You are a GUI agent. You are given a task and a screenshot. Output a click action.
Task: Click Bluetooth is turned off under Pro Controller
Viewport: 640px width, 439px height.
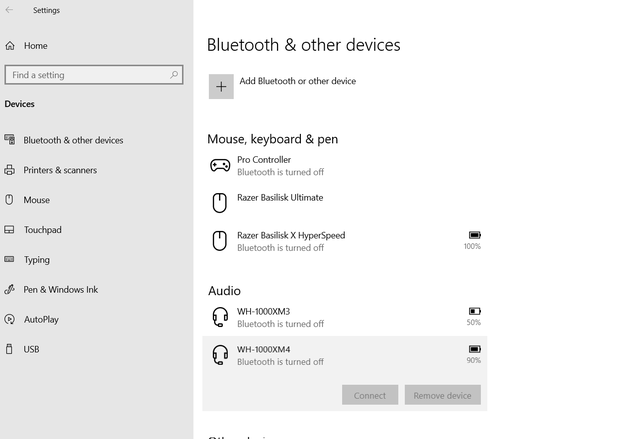pos(280,172)
